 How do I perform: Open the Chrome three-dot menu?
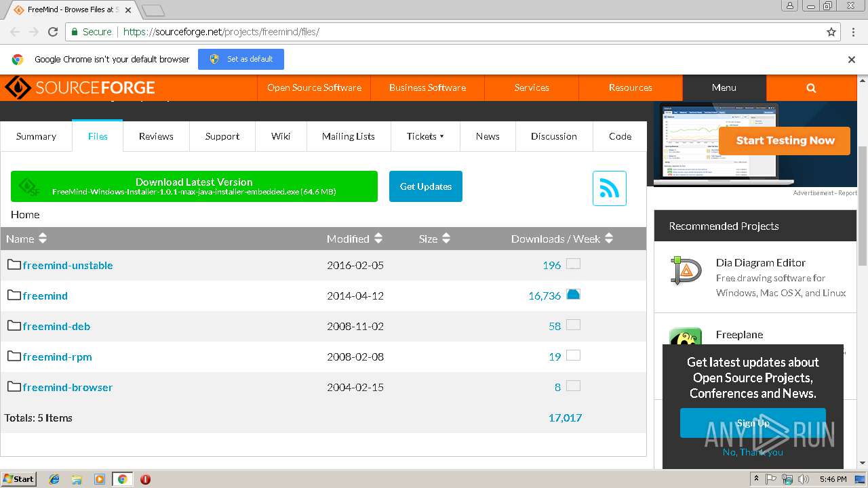point(854,32)
